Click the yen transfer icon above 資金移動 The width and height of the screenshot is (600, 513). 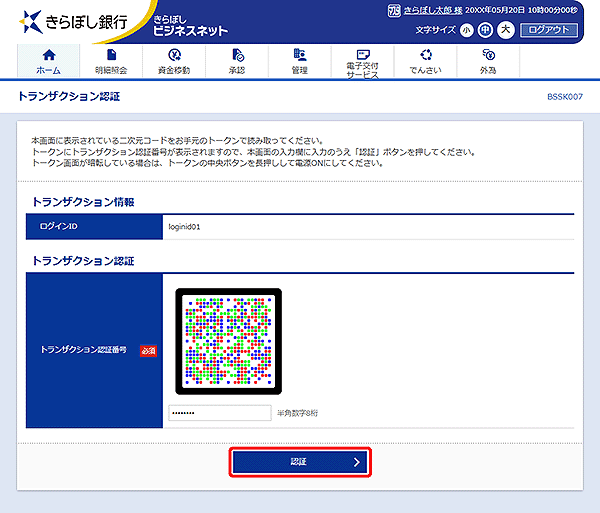tap(174, 55)
